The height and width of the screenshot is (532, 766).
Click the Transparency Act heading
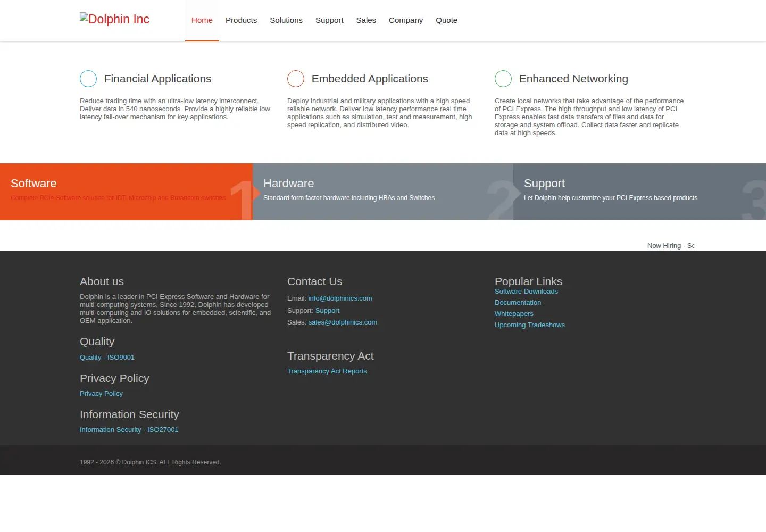(330, 356)
